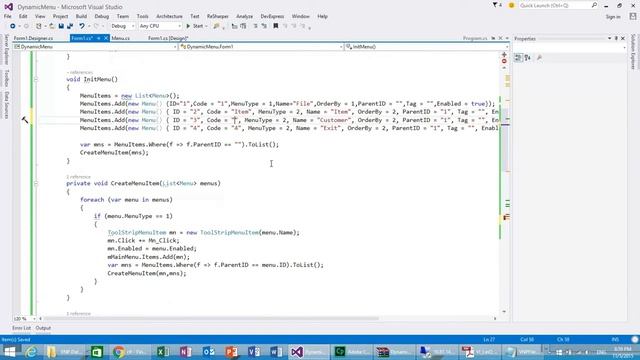Screen dimensions: 640x360
Task: Open Internet Explorer from the taskbar
Action: [x=31, y=352]
